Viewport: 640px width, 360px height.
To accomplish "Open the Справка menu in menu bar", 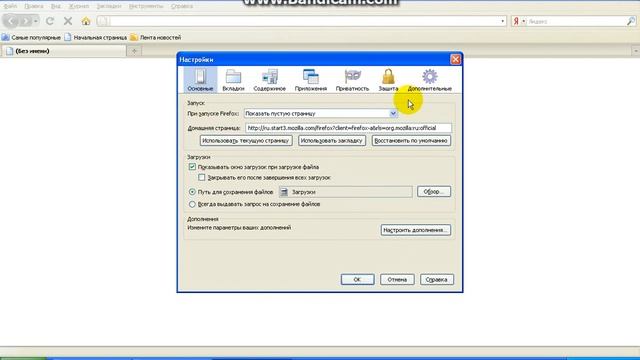I will point(182,6).
